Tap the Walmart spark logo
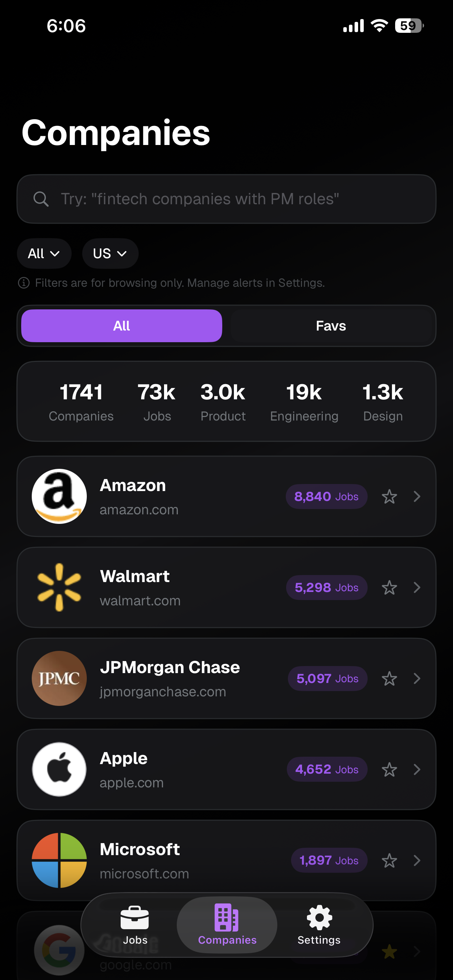453x980 pixels. [x=59, y=587]
